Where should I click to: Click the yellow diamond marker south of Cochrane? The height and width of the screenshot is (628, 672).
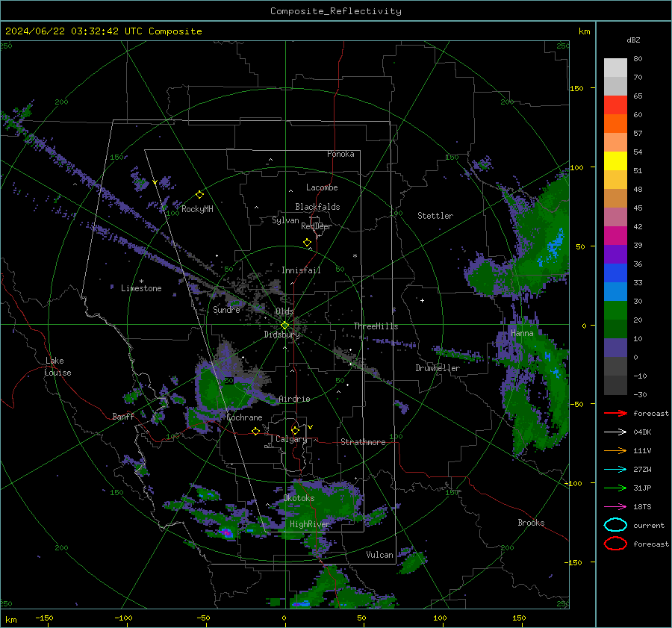click(256, 431)
